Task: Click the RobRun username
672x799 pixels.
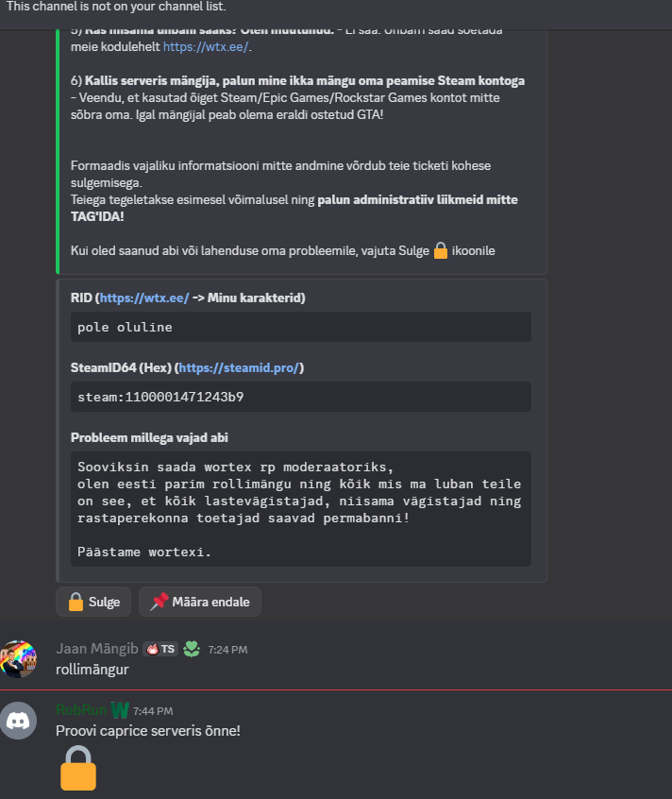Action: point(81,710)
